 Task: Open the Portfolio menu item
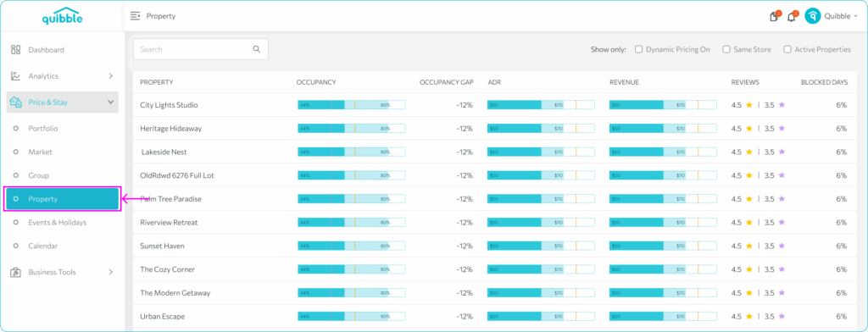click(43, 129)
